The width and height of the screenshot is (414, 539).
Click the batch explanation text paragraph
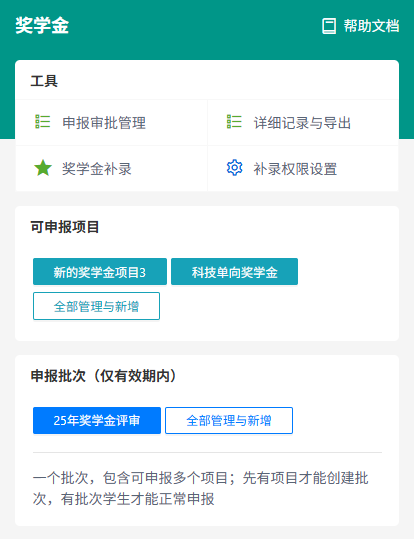[200, 488]
